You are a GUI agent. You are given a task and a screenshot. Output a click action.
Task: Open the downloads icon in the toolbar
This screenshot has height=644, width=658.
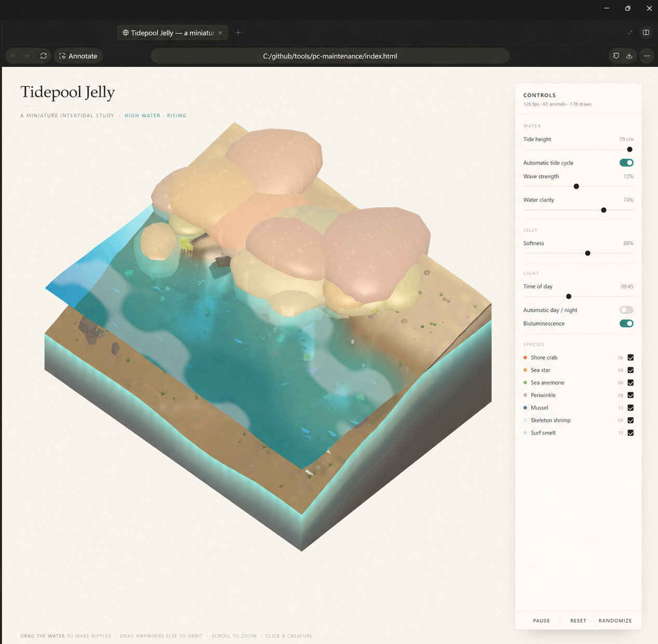coord(629,56)
